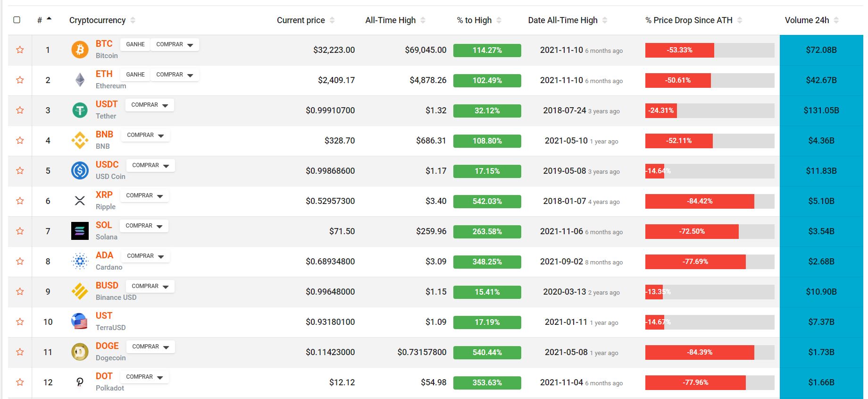The width and height of the screenshot is (868, 399).
Task: Click the Bitcoin coin logo
Action: click(80, 50)
